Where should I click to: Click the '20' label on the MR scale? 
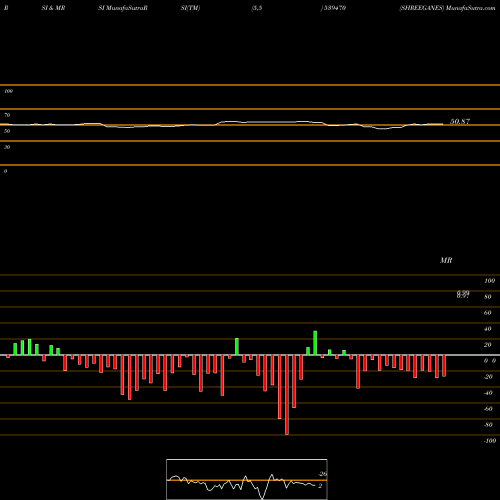pos(488,345)
